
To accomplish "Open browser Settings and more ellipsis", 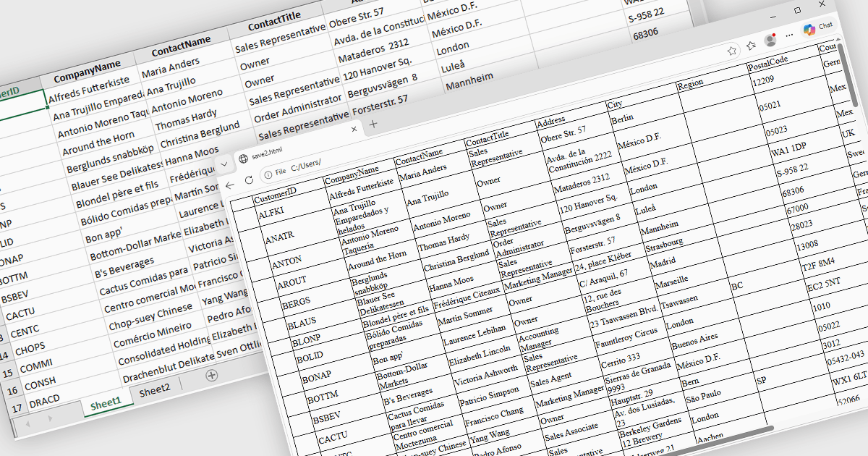I will click(789, 34).
